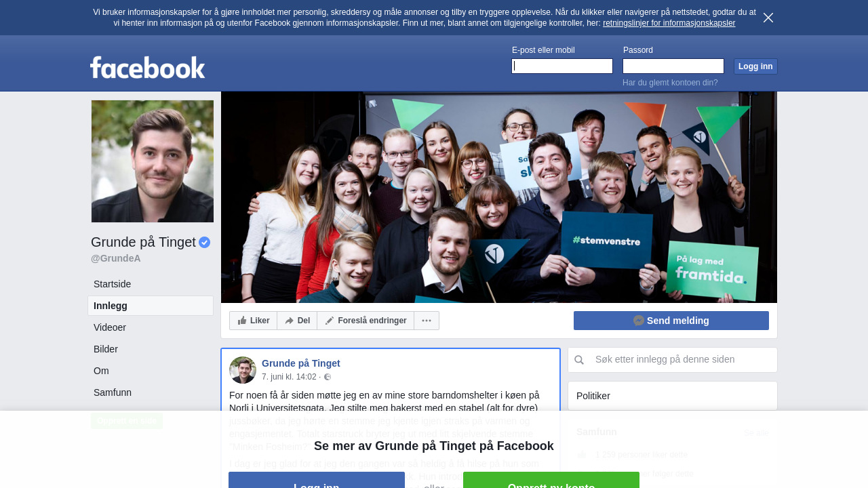Click the globe privacy icon on the post

point(328,377)
